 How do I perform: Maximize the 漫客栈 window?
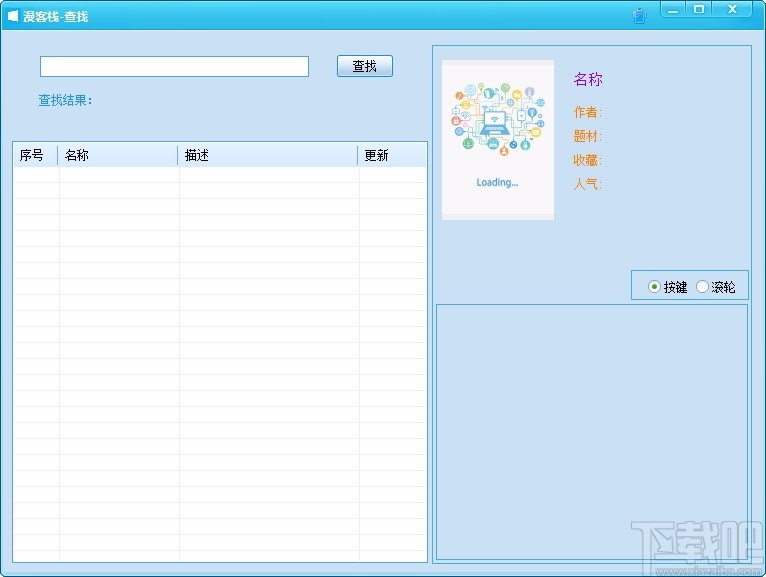click(699, 10)
